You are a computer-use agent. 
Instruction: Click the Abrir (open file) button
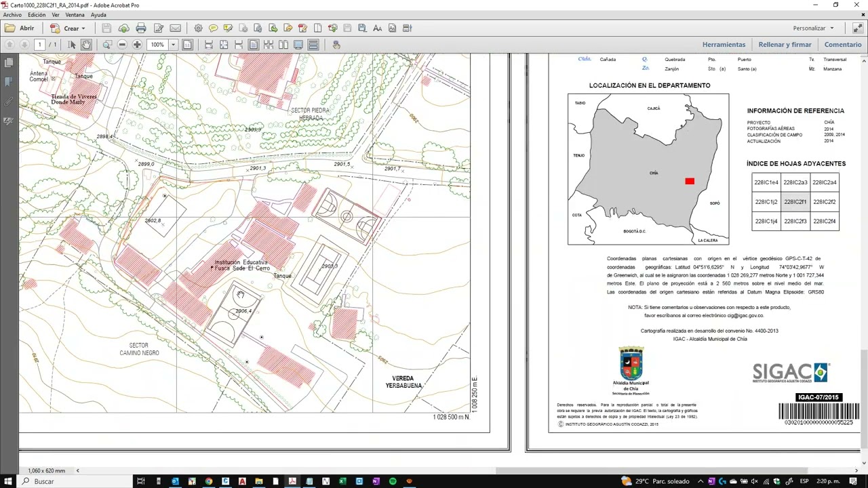click(20, 28)
